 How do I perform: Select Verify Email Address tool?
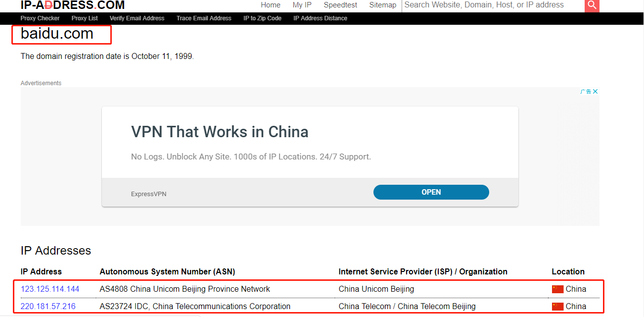(137, 18)
